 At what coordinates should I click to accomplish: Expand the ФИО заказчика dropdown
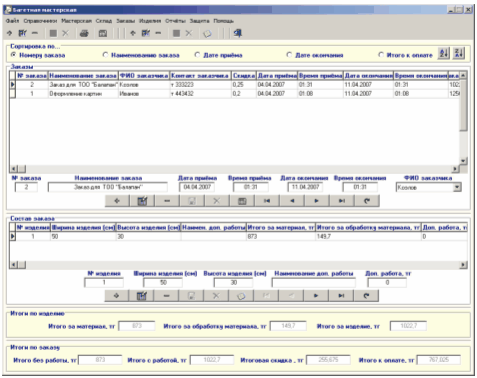coord(457,187)
